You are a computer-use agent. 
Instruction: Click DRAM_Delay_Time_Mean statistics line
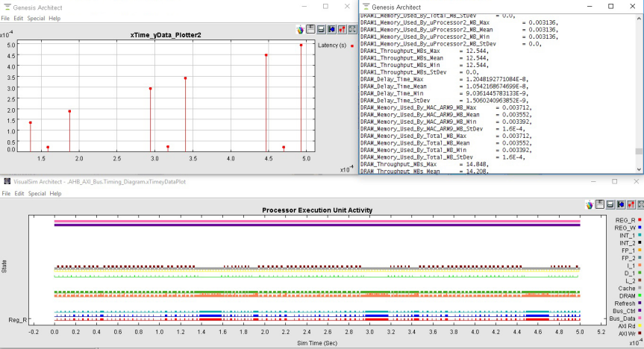point(445,87)
